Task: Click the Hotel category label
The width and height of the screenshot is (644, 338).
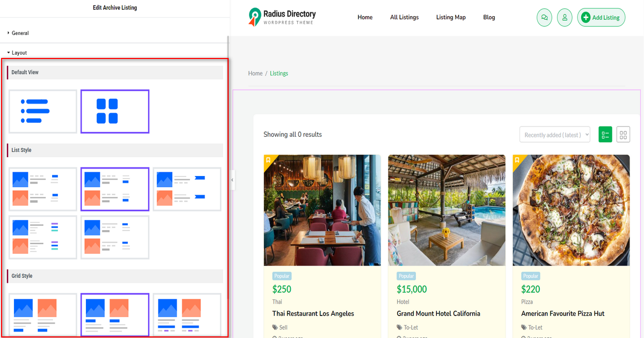Action: [404, 302]
